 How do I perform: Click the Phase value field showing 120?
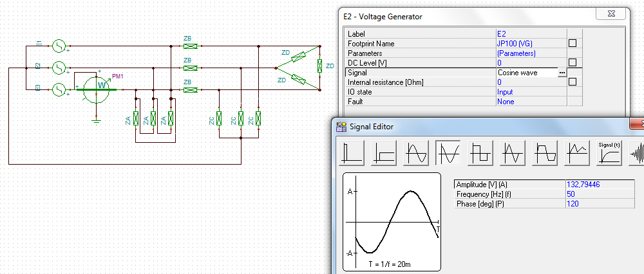[602, 204]
